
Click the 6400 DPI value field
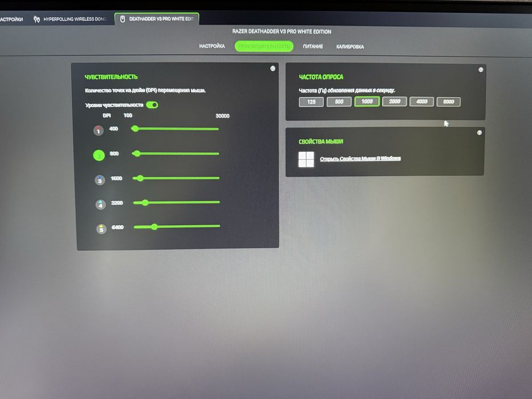[x=117, y=227]
